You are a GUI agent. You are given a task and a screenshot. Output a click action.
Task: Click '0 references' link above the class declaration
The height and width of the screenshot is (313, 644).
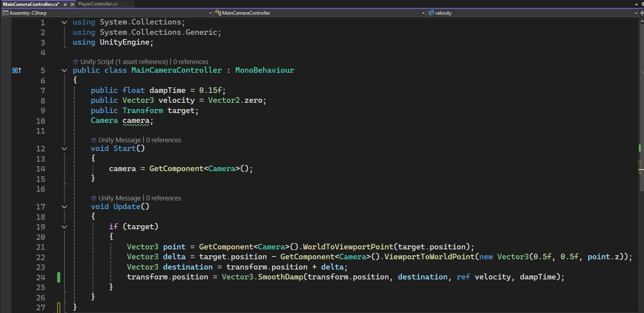pyautogui.click(x=191, y=62)
